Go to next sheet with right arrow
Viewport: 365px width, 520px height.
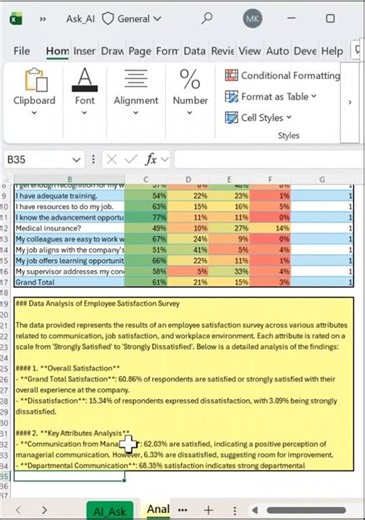[x=44, y=510]
